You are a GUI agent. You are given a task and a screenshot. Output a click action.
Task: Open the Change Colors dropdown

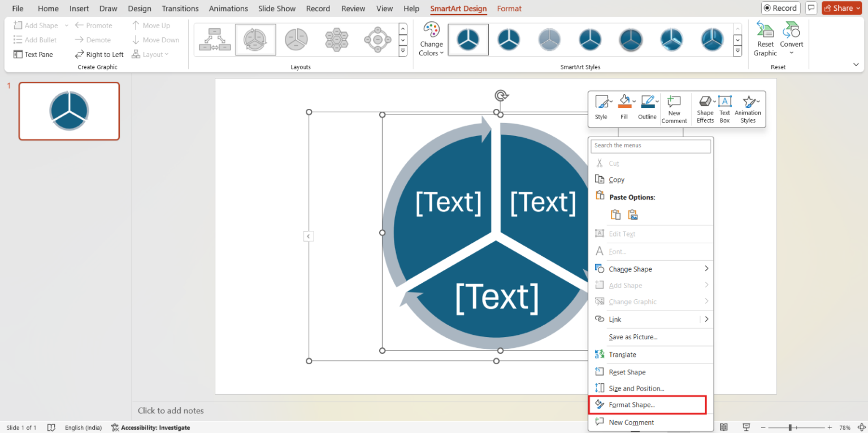tap(431, 39)
